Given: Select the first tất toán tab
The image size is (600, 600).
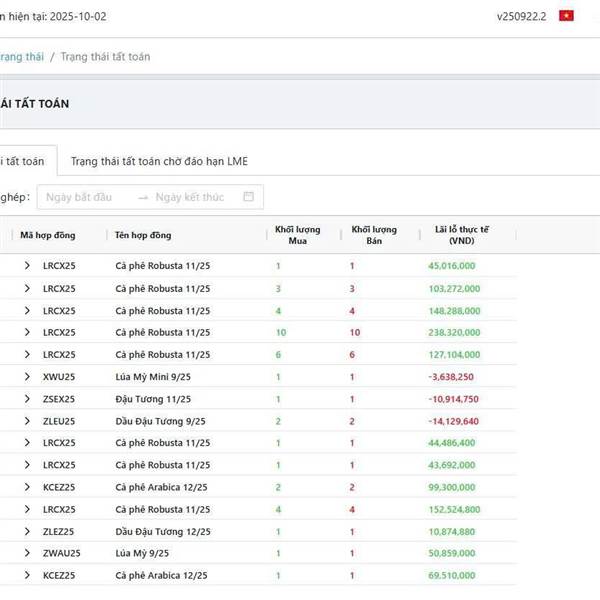Looking at the screenshot, I should (22, 161).
